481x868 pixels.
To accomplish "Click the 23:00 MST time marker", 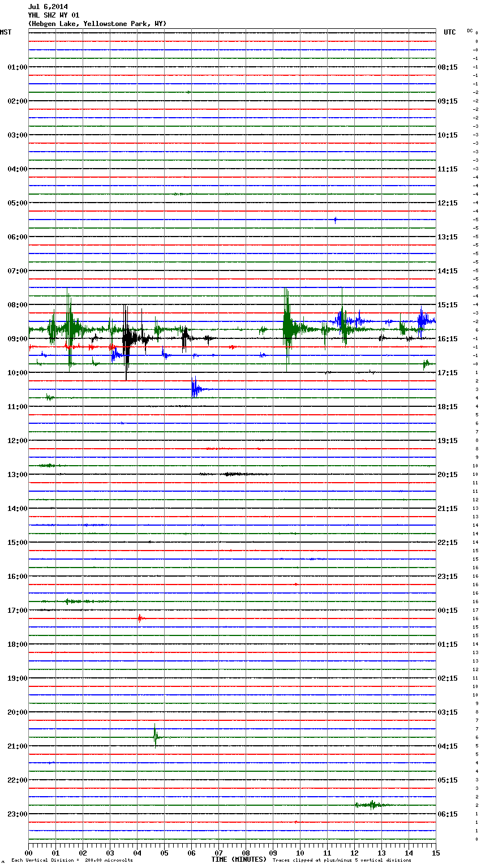I will [x=17, y=814].
